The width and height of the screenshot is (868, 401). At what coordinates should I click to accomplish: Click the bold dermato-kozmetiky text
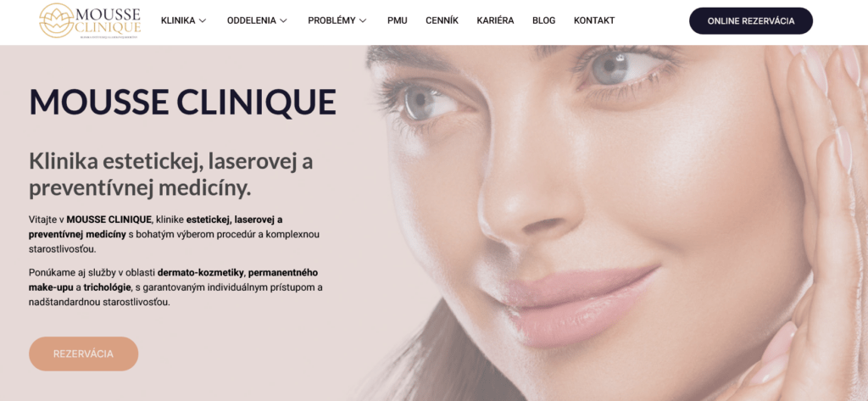pos(201,272)
